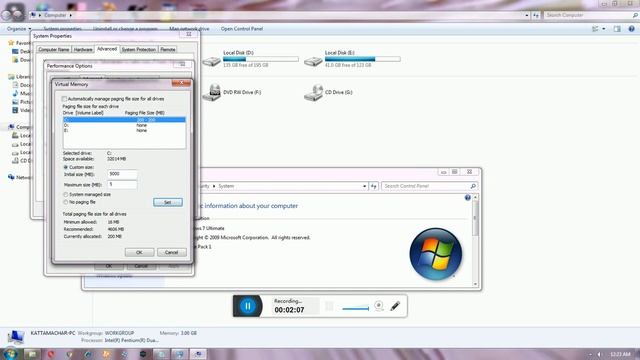Select Libraries in the navigation pane
The image size is (640, 360).
coord(23,77)
